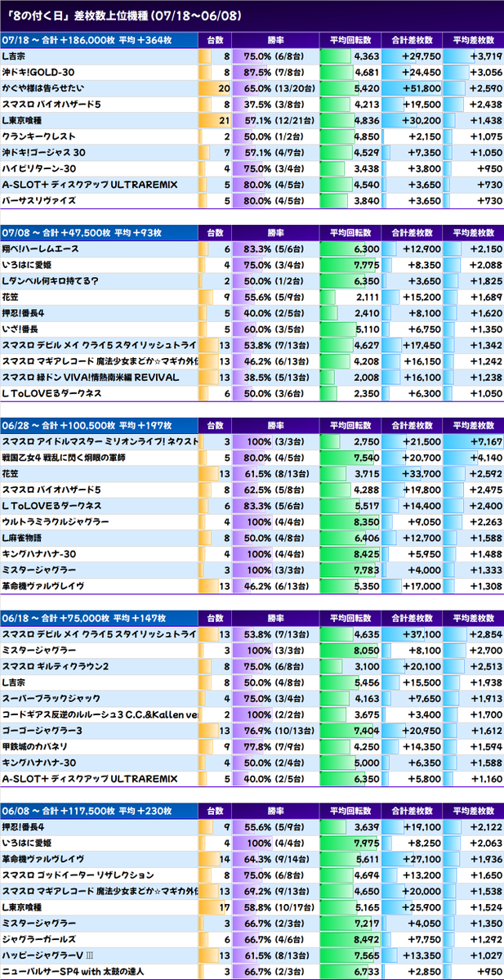Click the ゴーゴージャグラー3 machine name
Viewport: 504px width, 980px height.
[42, 730]
